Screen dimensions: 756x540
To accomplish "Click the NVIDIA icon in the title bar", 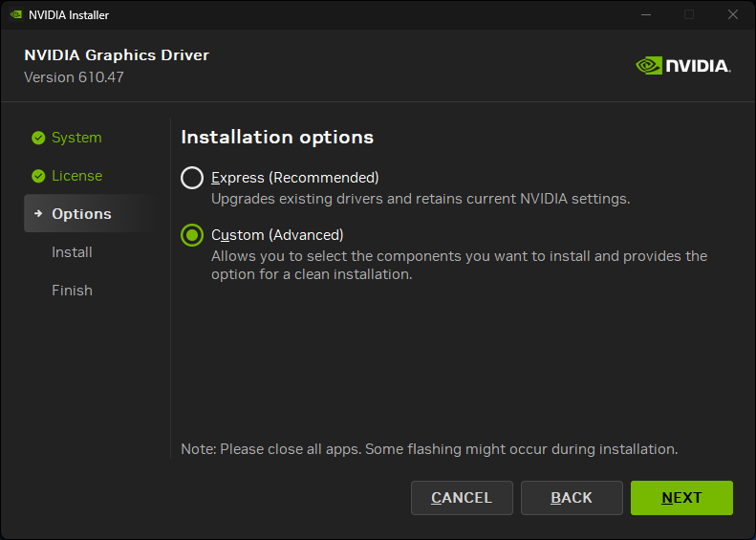I will 16,14.
